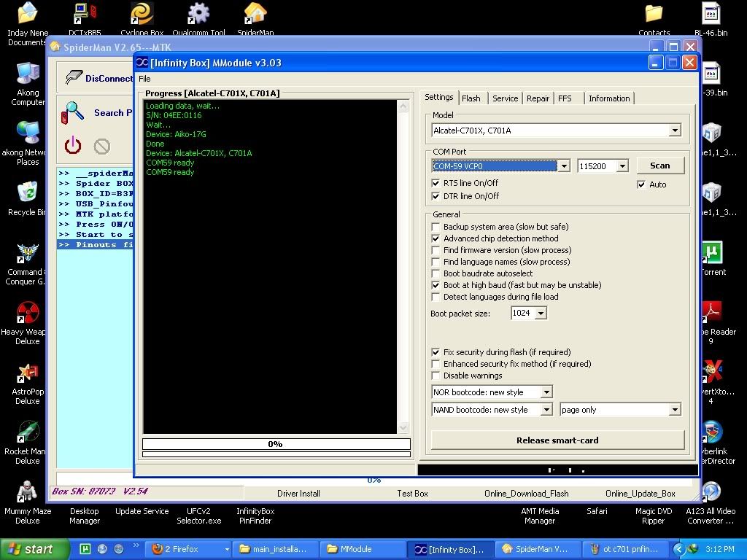Launch Heavy Weapon Deluxe shortcut

pos(27,312)
